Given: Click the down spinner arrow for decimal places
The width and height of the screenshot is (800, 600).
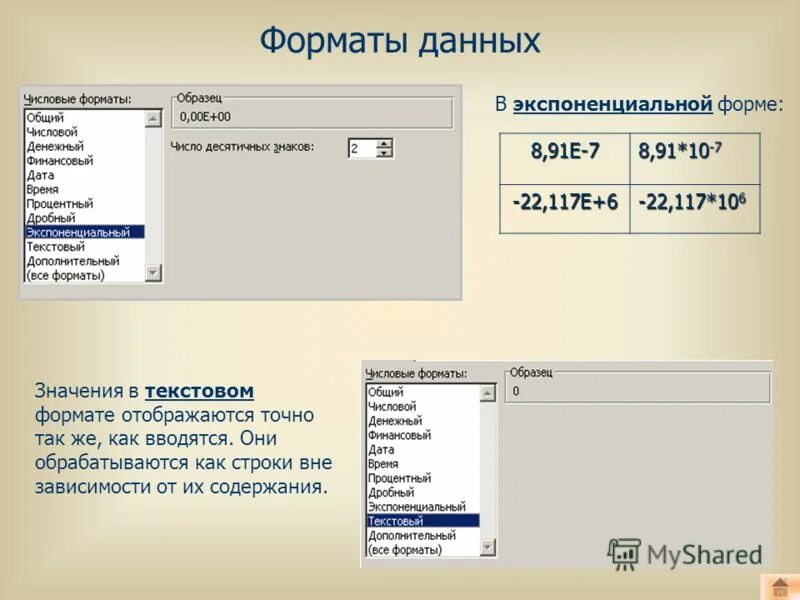Looking at the screenshot, I should (383, 153).
